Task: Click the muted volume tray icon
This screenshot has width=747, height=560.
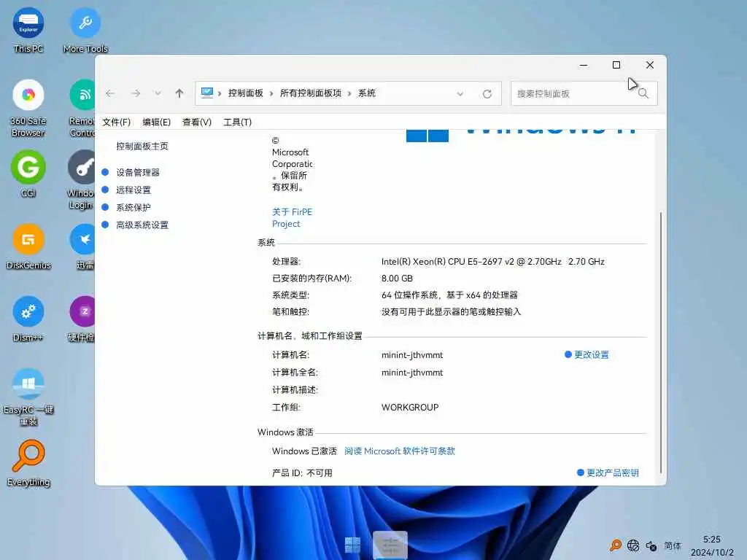Action: (x=651, y=545)
